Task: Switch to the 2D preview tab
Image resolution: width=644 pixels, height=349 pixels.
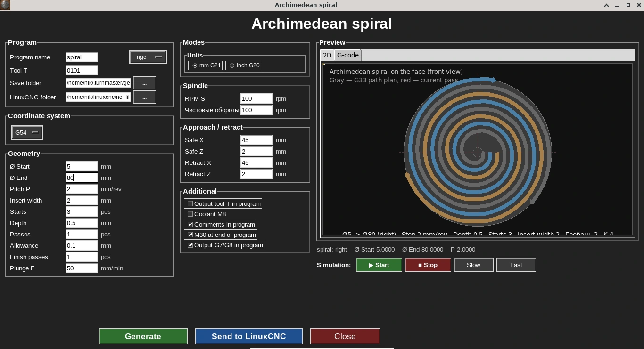Action: (327, 55)
